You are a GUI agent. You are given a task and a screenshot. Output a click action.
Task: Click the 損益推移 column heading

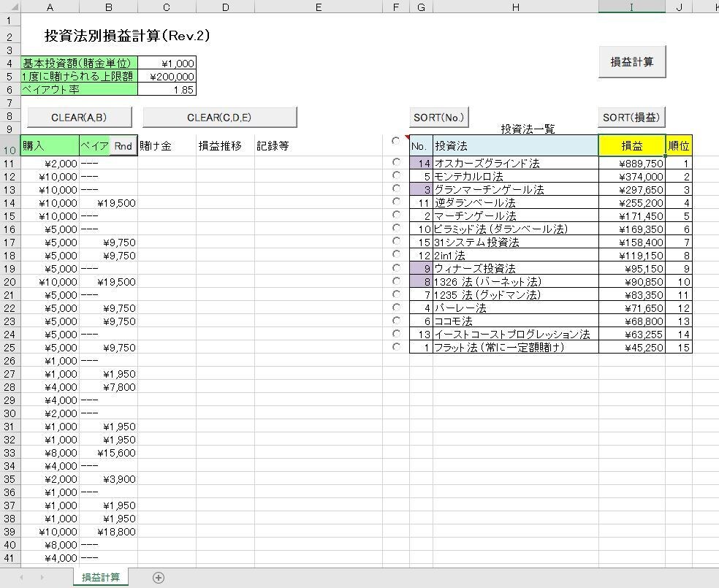tap(225, 146)
